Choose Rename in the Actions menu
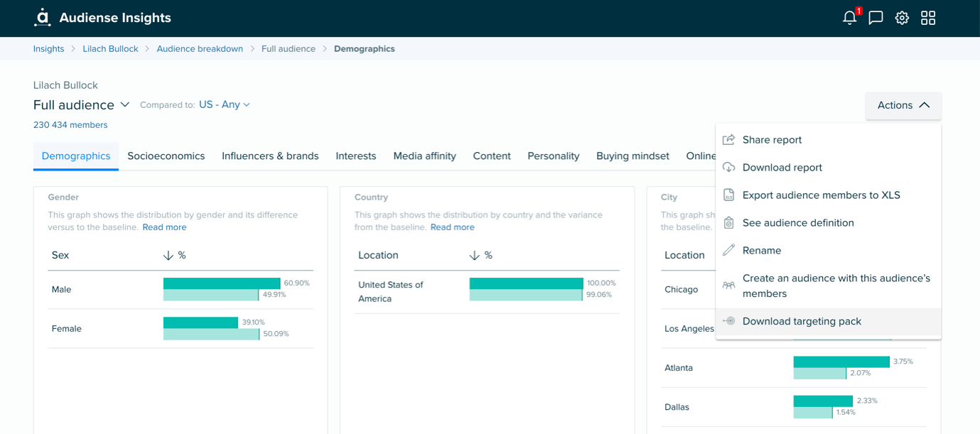 (x=828, y=251)
